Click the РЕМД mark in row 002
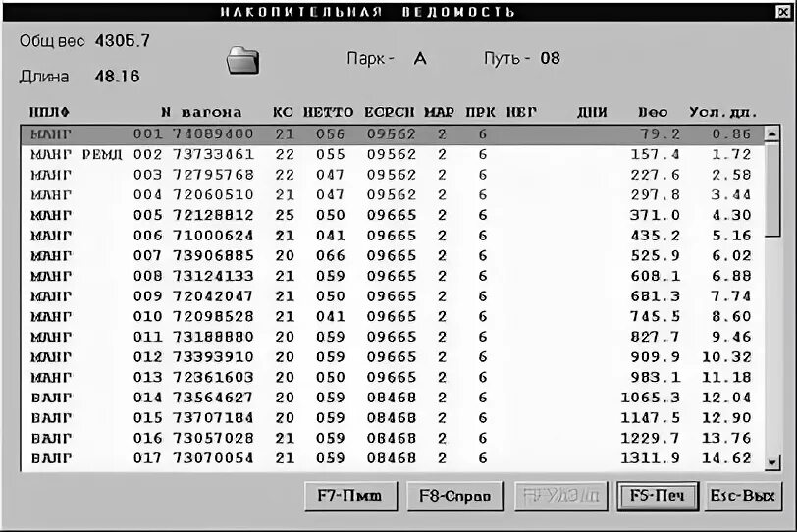797x532 pixels. [102, 154]
